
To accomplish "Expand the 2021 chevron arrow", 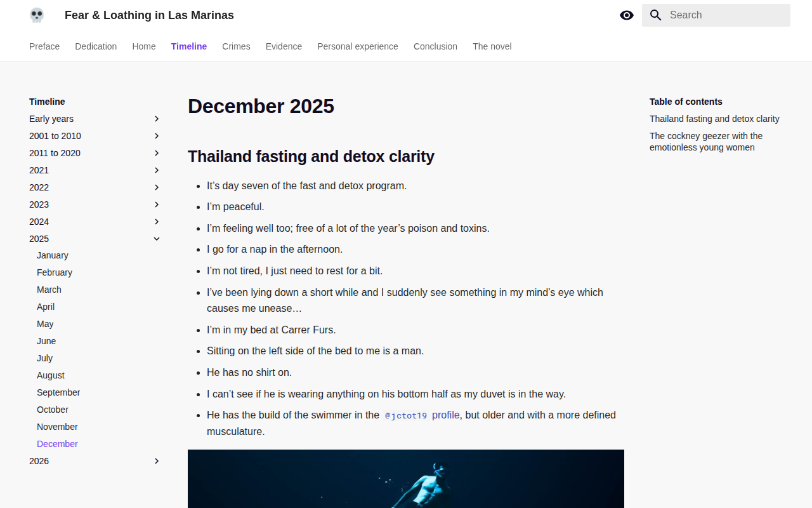I will coord(157,170).
